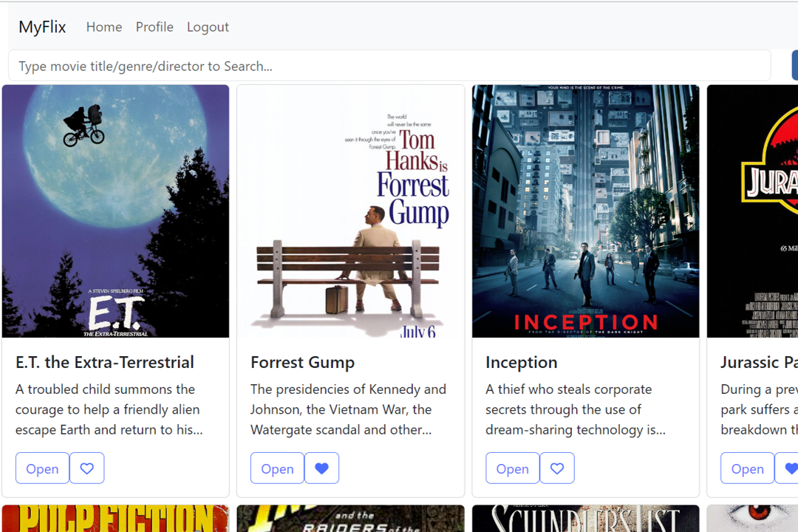This screenshot has width=798, height=532.
Task: Click the E.T. movie poster
Action: pyautogui.click(x=115, y=211)
